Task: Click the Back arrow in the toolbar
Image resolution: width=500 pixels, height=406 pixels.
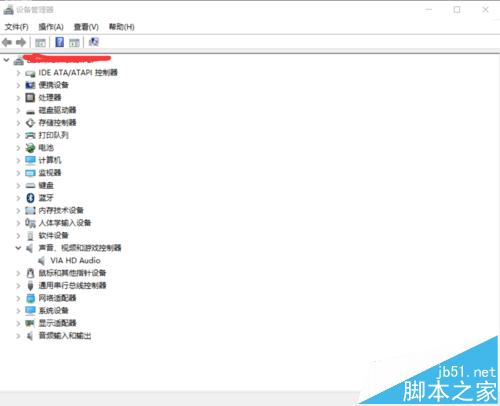Action: click(x=7, y=42)
